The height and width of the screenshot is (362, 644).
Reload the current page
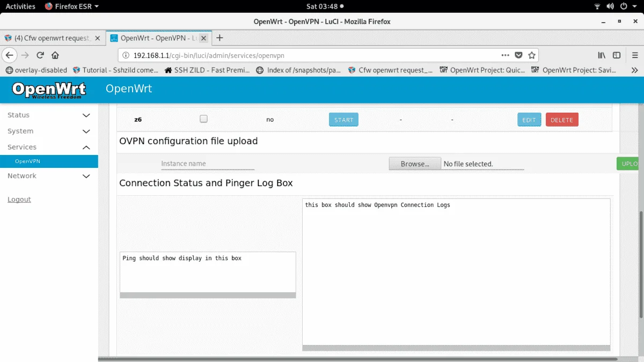(x=40, y=55)
